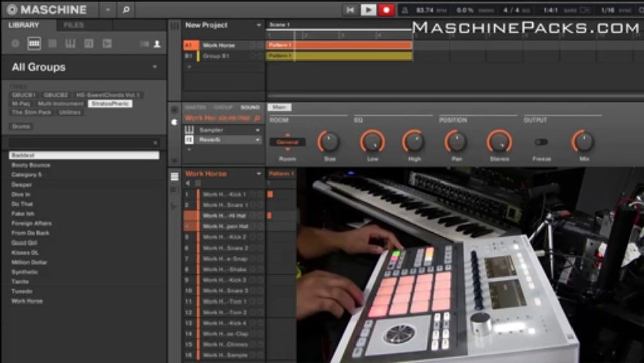Click the library search input field
Screen dimensions: 644x363
point(81,143)
